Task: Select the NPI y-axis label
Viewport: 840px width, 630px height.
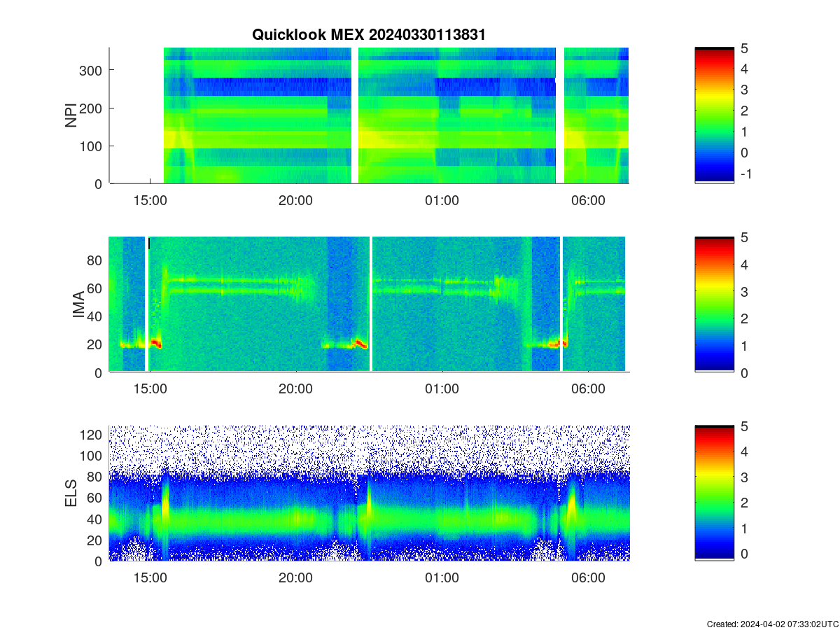Action: (x=71, y=115)
